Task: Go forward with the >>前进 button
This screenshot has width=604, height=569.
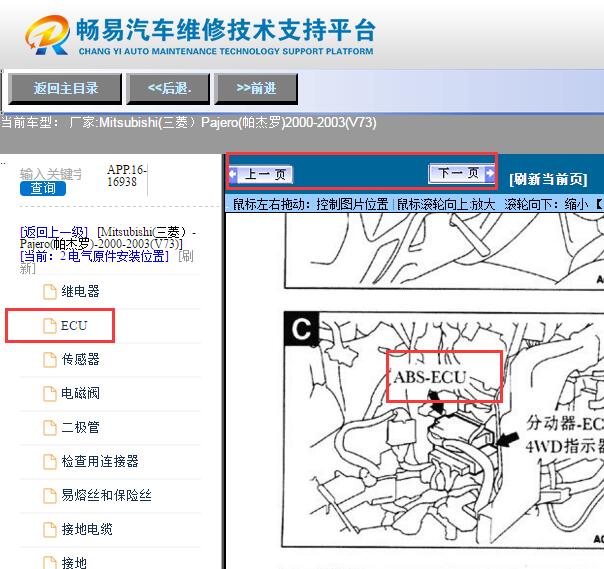Action: click(256, 89)
